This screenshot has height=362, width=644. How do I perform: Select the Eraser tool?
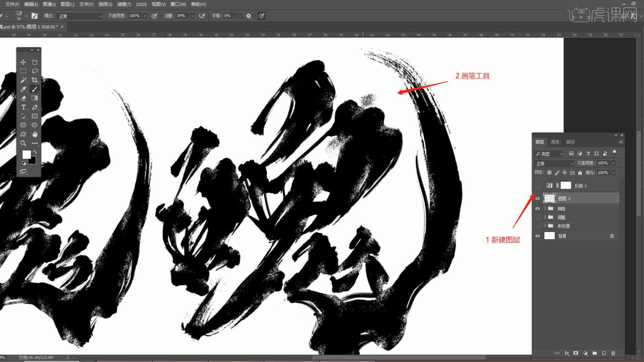click(23, 98)
